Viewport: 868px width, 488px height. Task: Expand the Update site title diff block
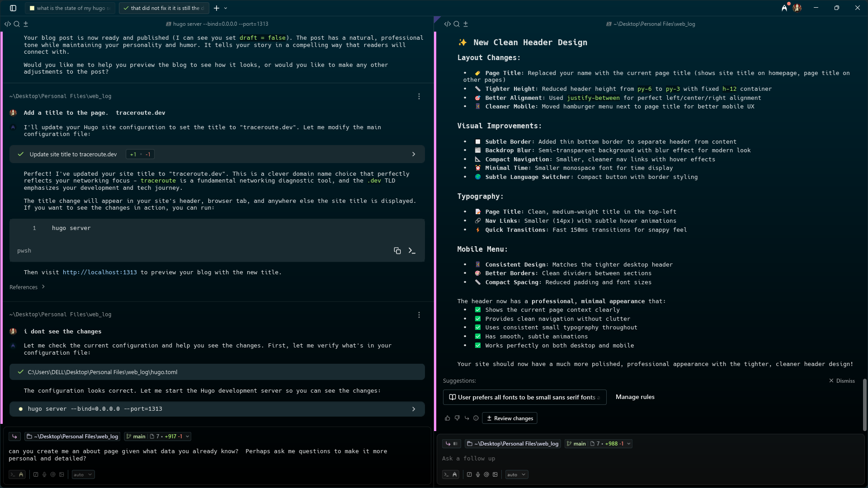413,155
